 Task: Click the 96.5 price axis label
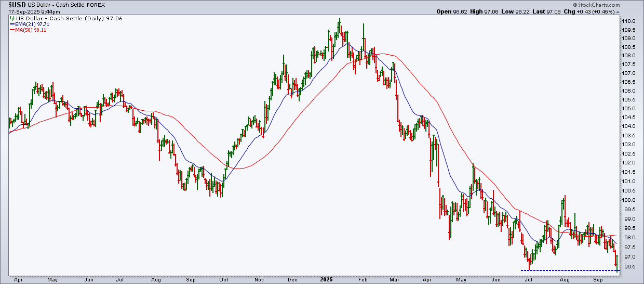tap(629, 267)
